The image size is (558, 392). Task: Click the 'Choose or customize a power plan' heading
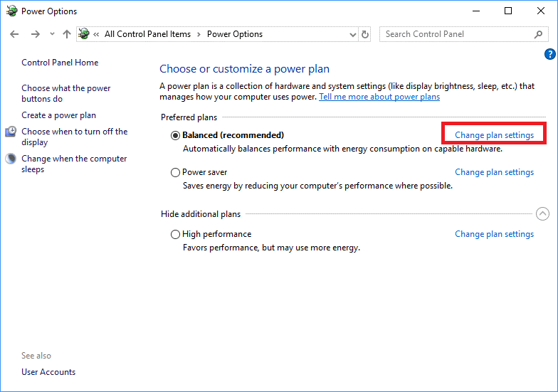click(x=245, y=68)
